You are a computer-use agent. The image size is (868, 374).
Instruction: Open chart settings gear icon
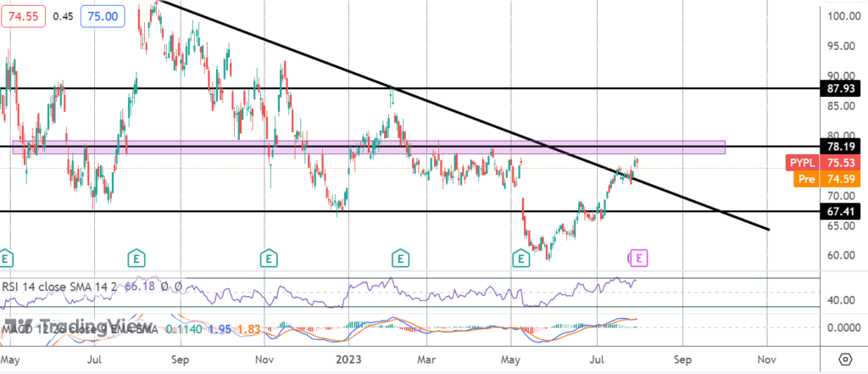(x=844, y=358)
